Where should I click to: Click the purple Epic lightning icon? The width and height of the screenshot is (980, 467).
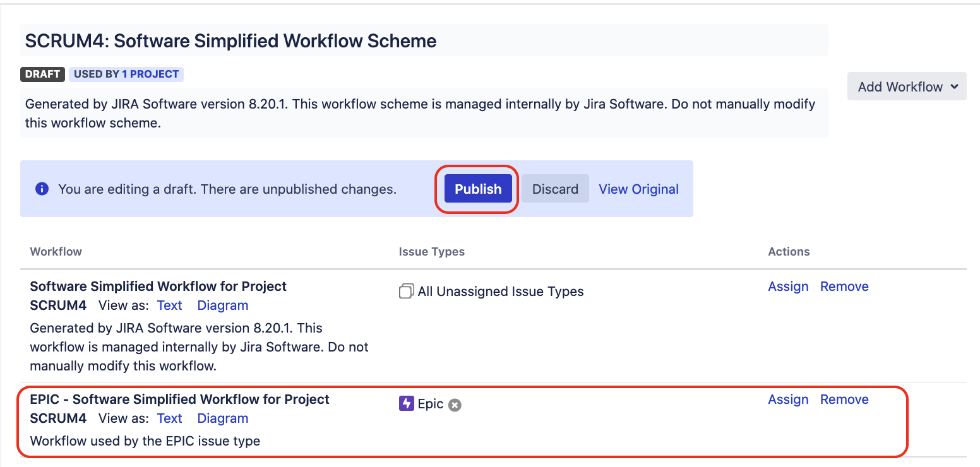406,404
